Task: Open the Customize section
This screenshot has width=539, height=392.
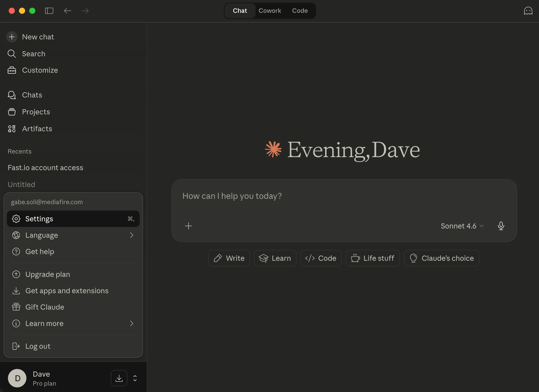Action: pos(40,70)
